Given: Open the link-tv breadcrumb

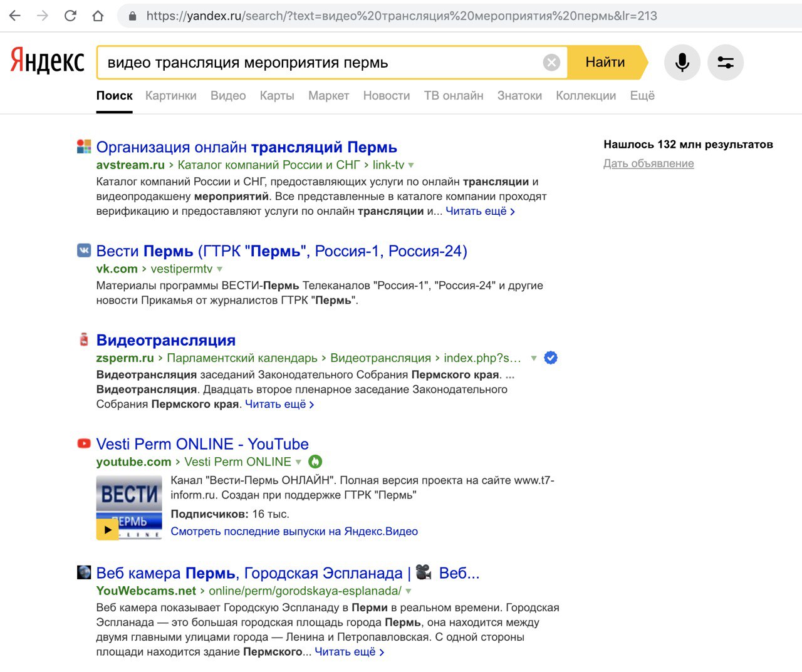Looking at the screenshot, I should [x=388, y=165].
